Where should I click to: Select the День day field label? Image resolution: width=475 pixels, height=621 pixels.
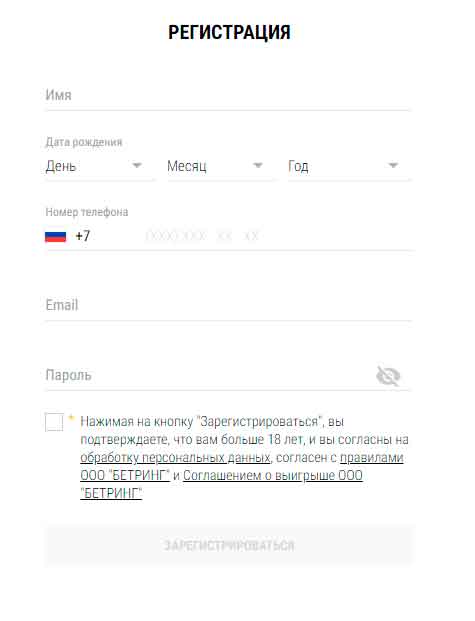[61, 166]
